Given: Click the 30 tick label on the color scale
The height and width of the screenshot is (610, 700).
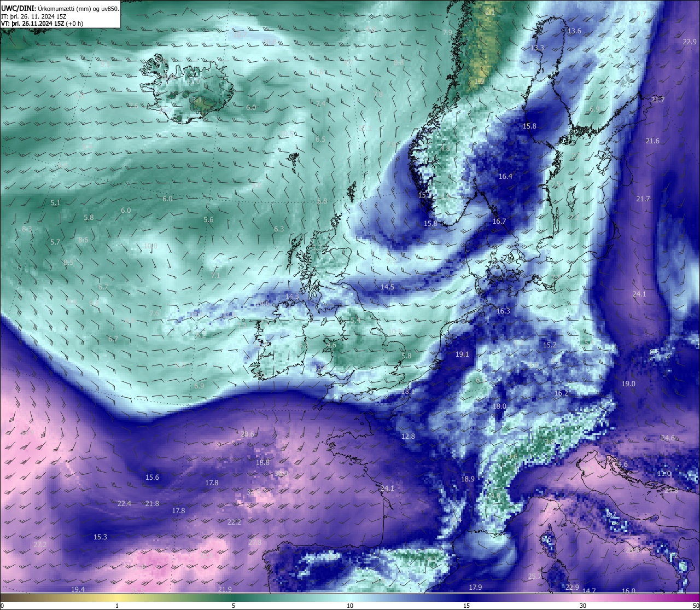Looking at the screenshot, I should [583, 606].
